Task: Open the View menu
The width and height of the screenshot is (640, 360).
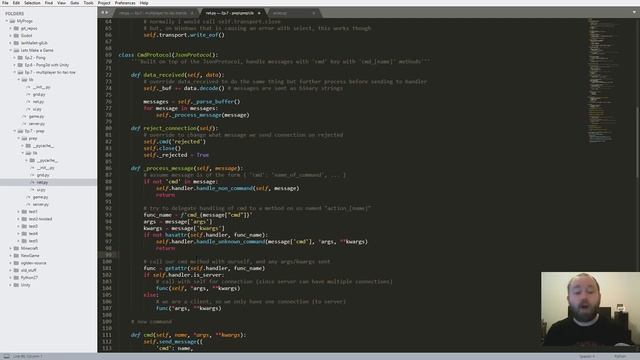Action: pos(61,3)
